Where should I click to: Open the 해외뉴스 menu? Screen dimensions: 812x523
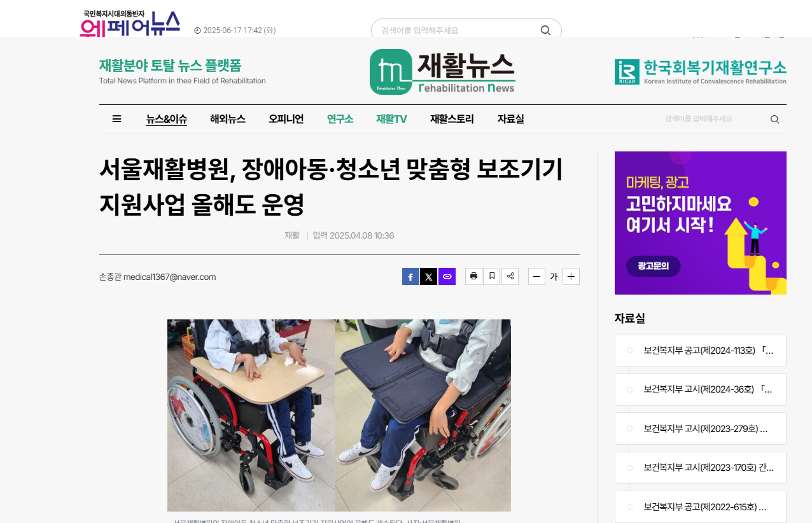point(228,119)
